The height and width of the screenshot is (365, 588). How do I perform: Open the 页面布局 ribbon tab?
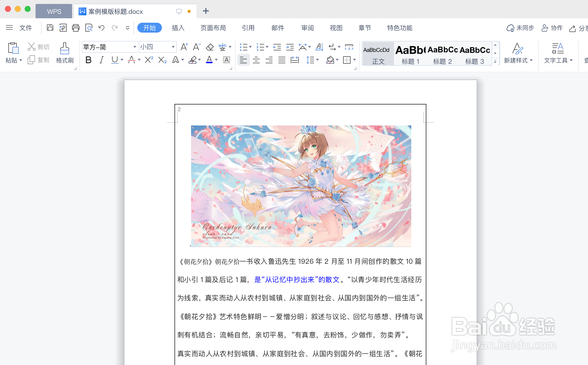213,28
